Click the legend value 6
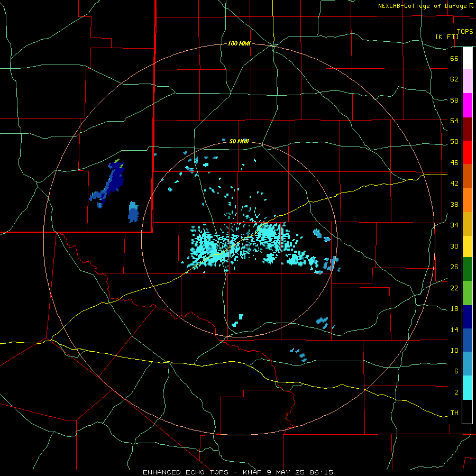476x476 pixels. coord(456,371)
